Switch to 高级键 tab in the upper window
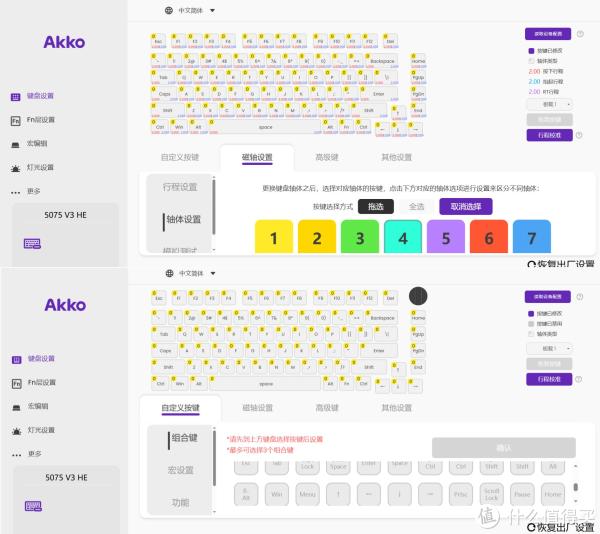Image resolution: width=600 pixels, height=534 pixels. click(327, 157)
